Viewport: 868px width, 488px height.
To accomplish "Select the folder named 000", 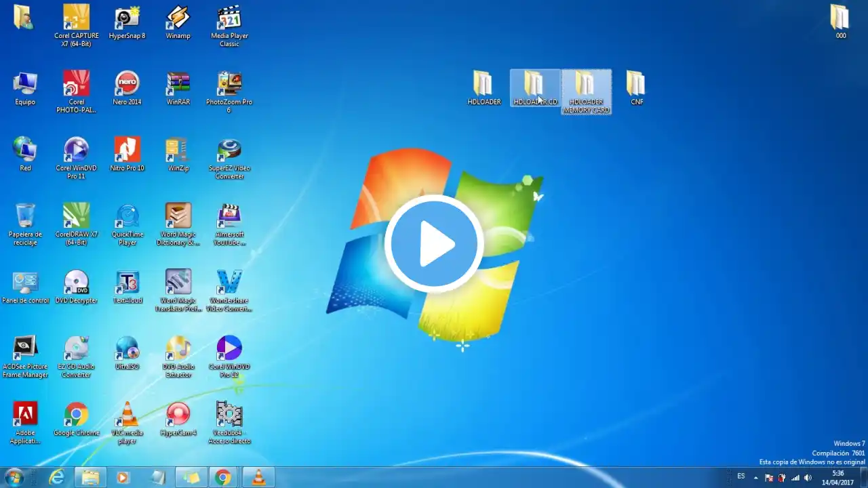I will (x=840, y=22).
